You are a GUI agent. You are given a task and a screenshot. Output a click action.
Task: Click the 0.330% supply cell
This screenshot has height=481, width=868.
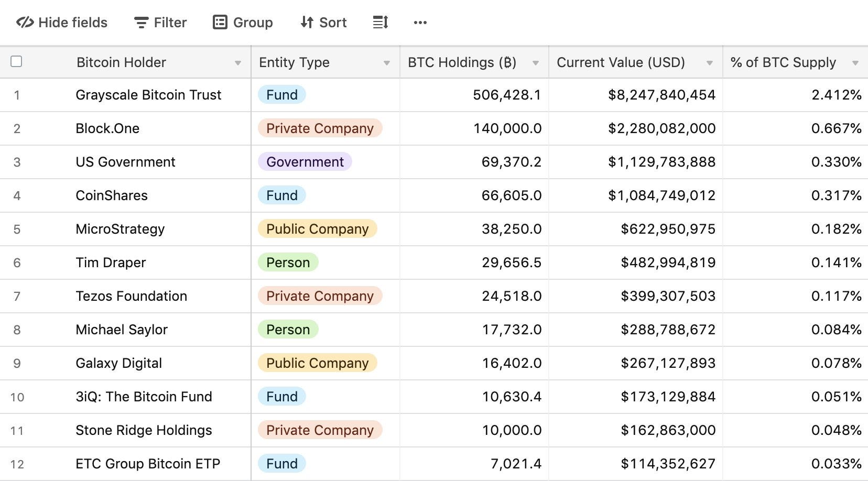[796, 162]
